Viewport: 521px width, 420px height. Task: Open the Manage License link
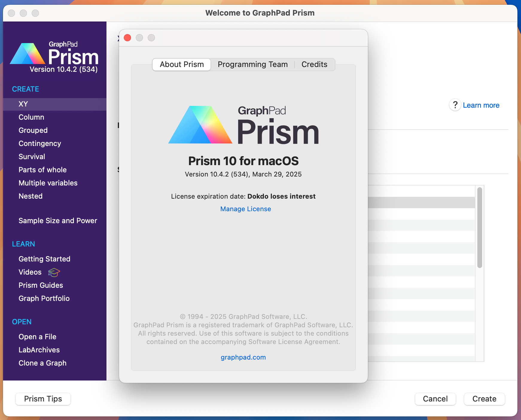(245, 209)
